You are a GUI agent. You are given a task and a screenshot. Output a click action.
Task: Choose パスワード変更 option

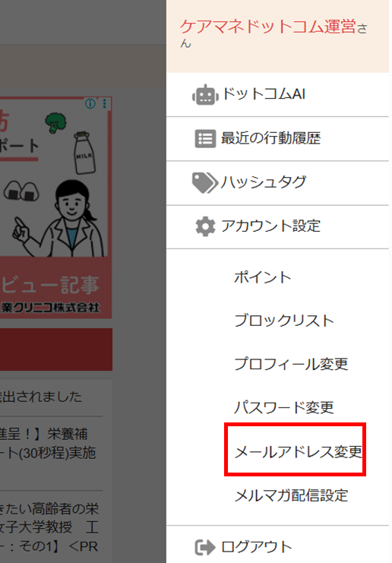(284, 407)
